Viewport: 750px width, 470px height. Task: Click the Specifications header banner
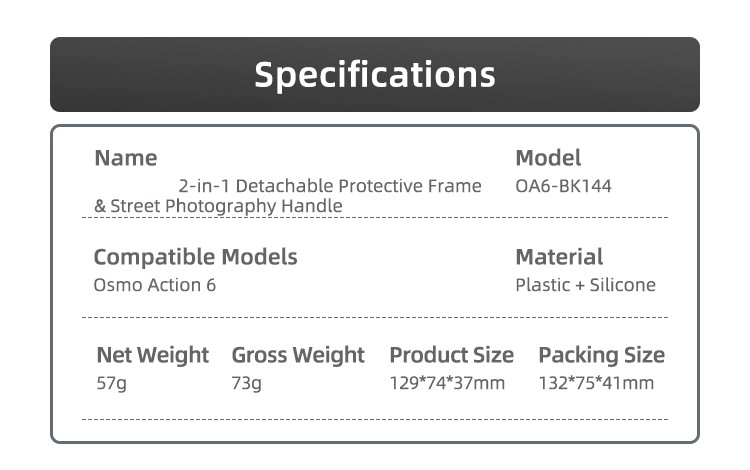pyautogui.click(x=375, y=75)
